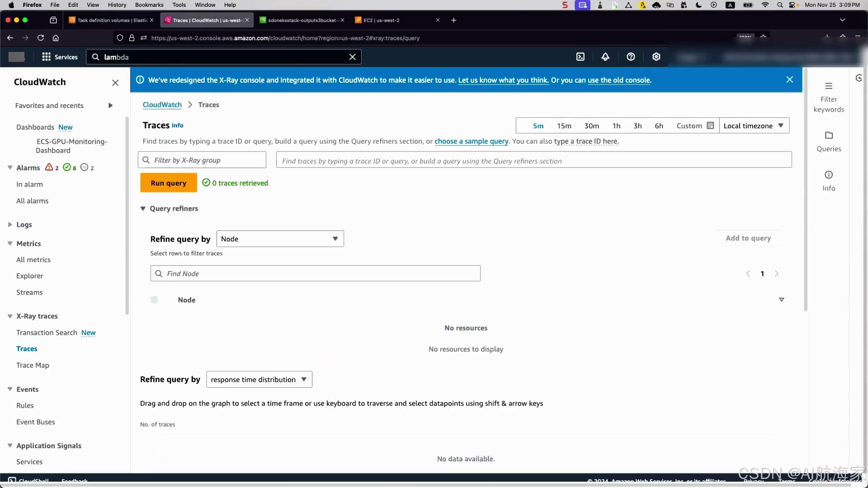Open the Wi-Fi status menu
868x488 pixels.
point(765,5)
